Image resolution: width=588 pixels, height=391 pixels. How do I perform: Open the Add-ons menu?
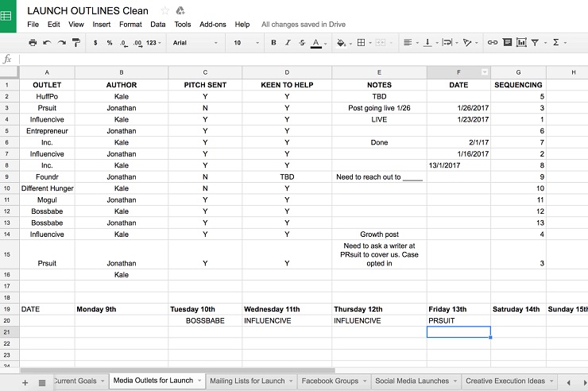coord(213,25)
